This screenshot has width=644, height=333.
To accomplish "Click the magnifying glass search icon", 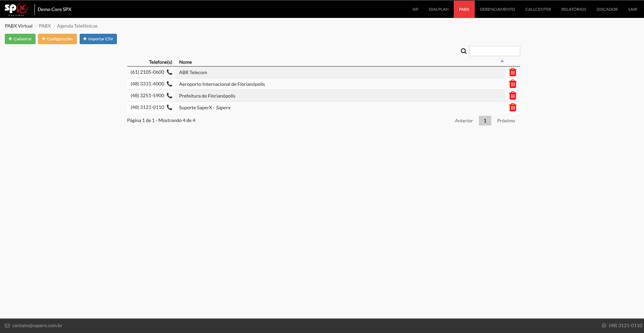I will 464,51.
